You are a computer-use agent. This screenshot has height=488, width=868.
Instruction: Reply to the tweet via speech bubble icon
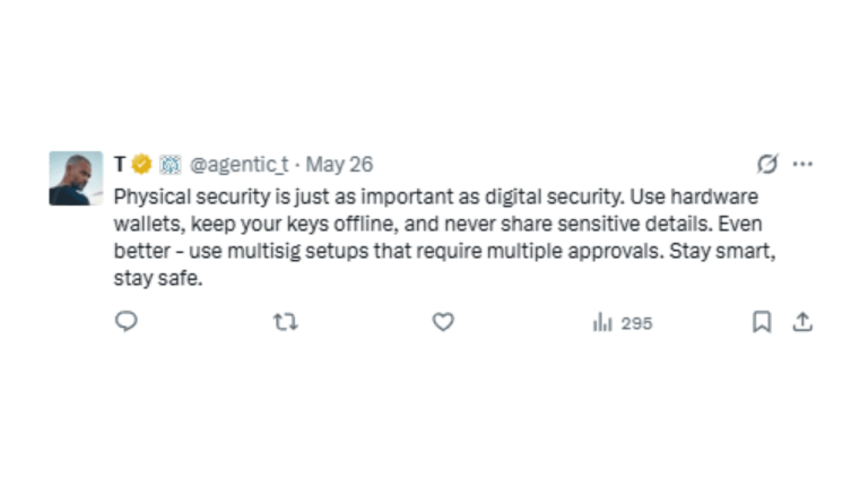pos(126,322)
